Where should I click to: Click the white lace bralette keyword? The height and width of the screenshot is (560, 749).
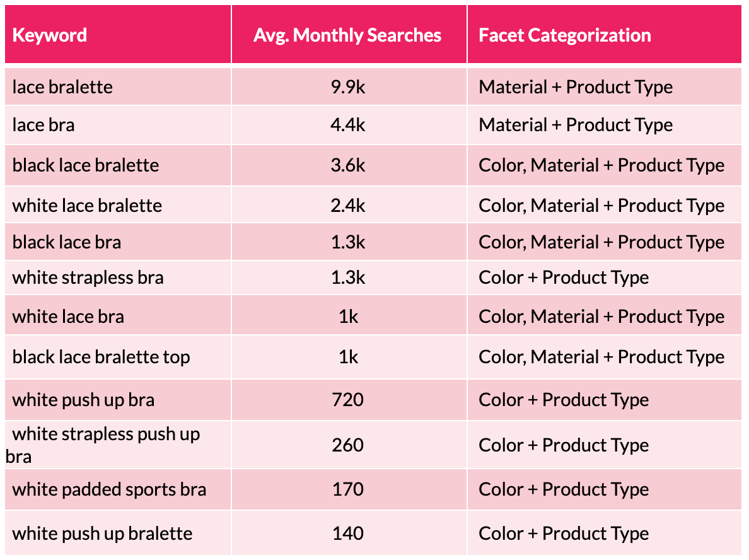(x=87, y=206)
